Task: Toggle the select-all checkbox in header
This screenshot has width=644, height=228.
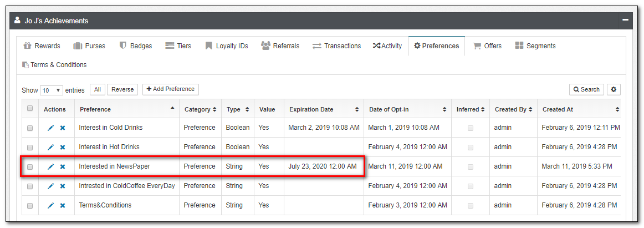Action: pyautogui.click(x=30, y=109)
